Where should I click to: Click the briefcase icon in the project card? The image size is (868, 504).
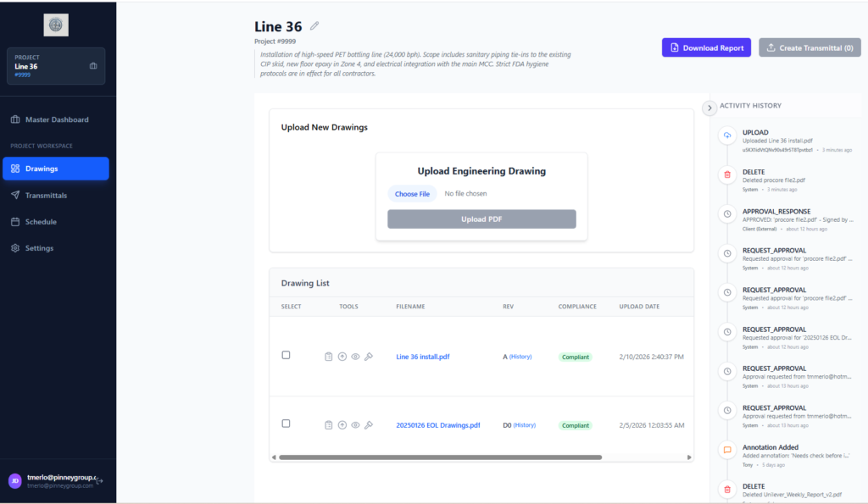pyautogui.click(x=93, y=66)
